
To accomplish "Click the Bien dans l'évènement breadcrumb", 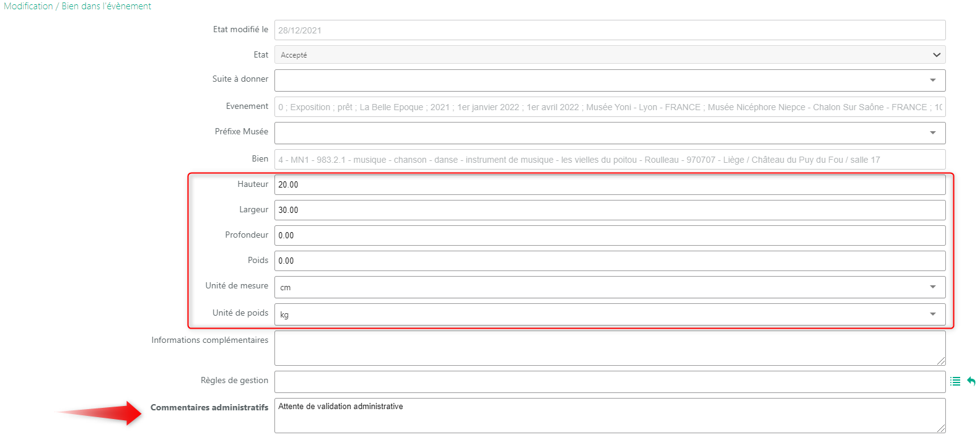I will tap(107, 6).
